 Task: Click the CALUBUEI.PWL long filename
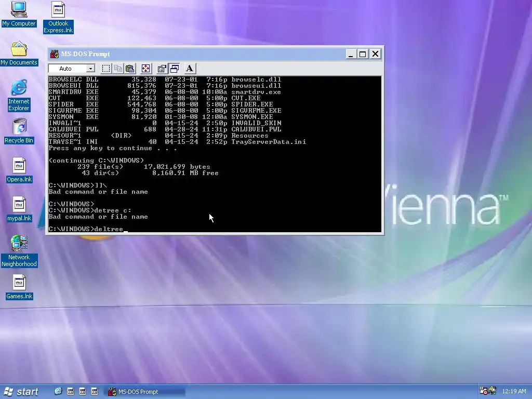[x=256, y=129]
